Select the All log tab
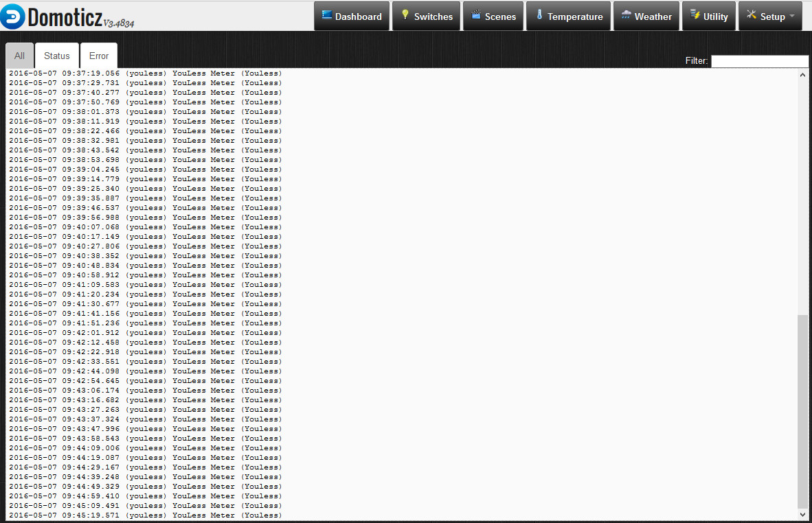The image size is (812, 523). 20,56
